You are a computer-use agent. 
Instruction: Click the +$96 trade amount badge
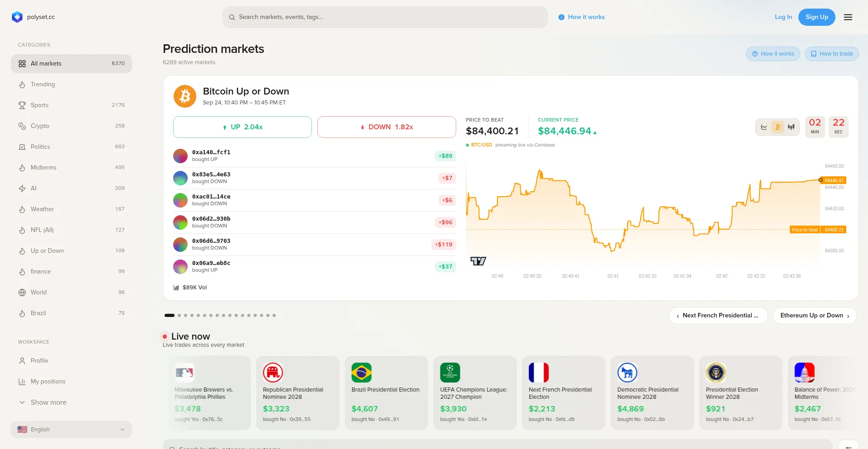[x=445, y=222]
